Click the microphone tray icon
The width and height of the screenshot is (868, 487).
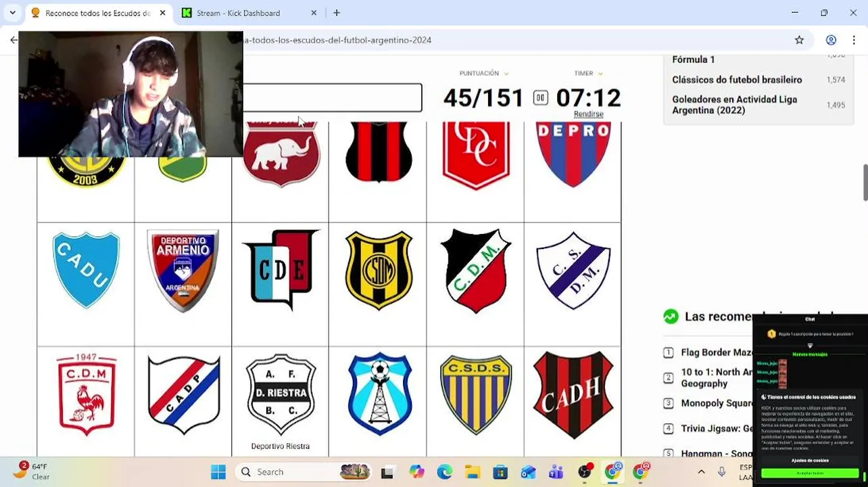(721, 472)
